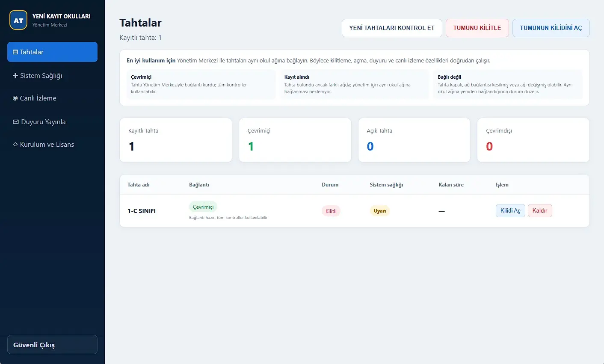Remove 1-C SINIFI using Kaldır button
The width and height of the screenshot is (604, 364).
coord(540,210)
